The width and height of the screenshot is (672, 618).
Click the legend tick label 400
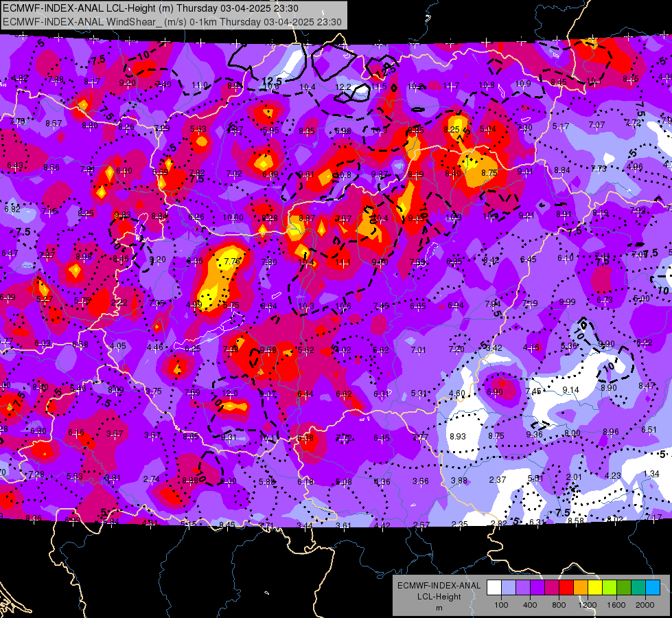[x=530, y=605]
